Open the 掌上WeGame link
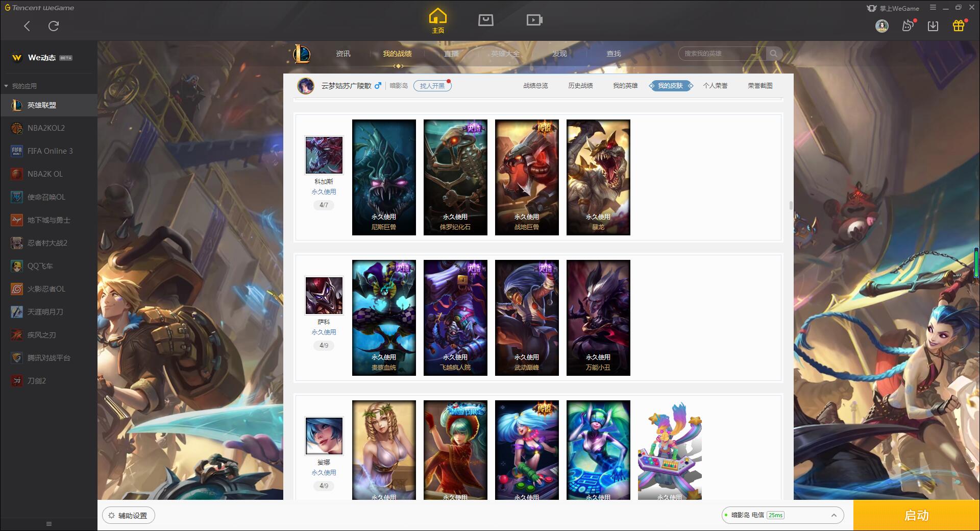The width and height of the screenshot is (980, 531). [893, 8]
